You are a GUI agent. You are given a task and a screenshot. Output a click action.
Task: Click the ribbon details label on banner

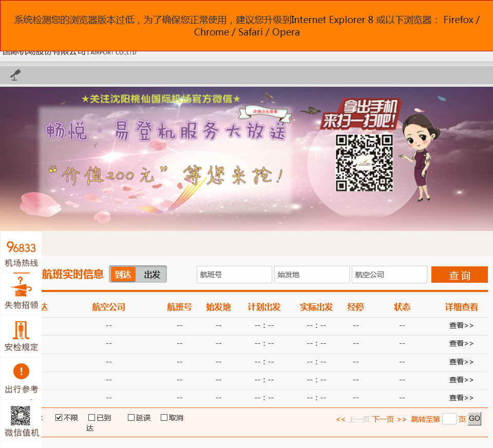(266, 112)
